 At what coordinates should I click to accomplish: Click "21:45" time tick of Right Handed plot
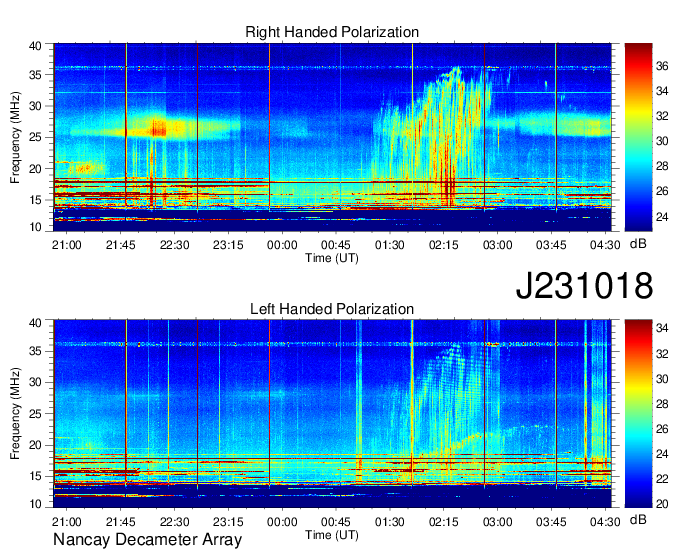coord(121,245)
